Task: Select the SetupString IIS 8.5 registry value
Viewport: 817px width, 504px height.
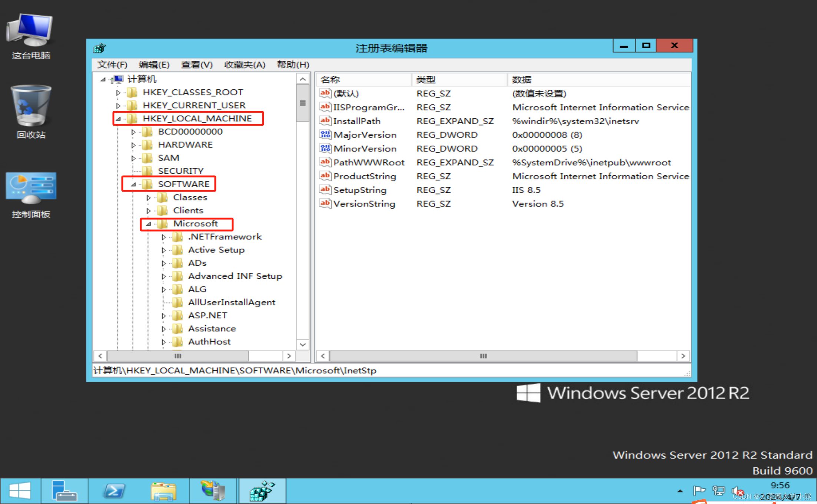Action: tap(355, 189)
